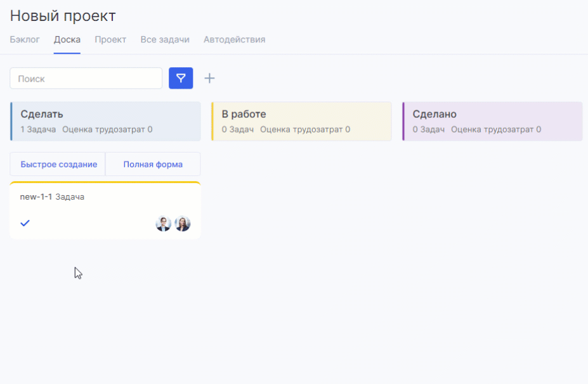
Task: Click the plus icon next to the filter
Action: pos(209,78)
